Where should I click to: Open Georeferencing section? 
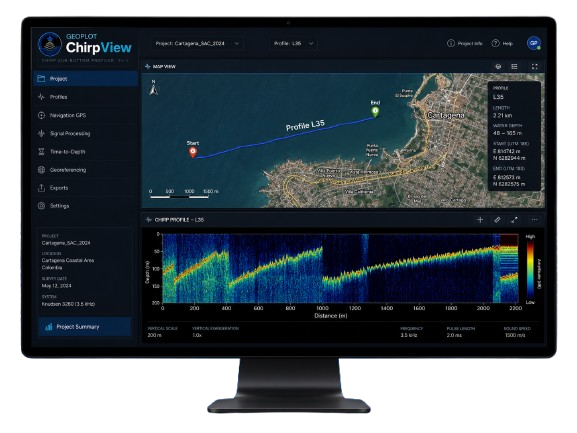pyautogui.click(x=85, y=170)
